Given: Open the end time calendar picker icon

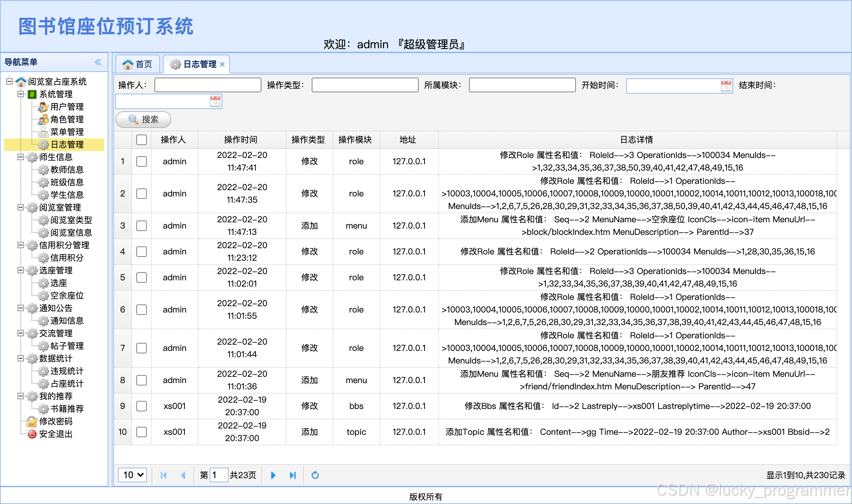Looking at the screenshot, I should (x=215, y=102).
